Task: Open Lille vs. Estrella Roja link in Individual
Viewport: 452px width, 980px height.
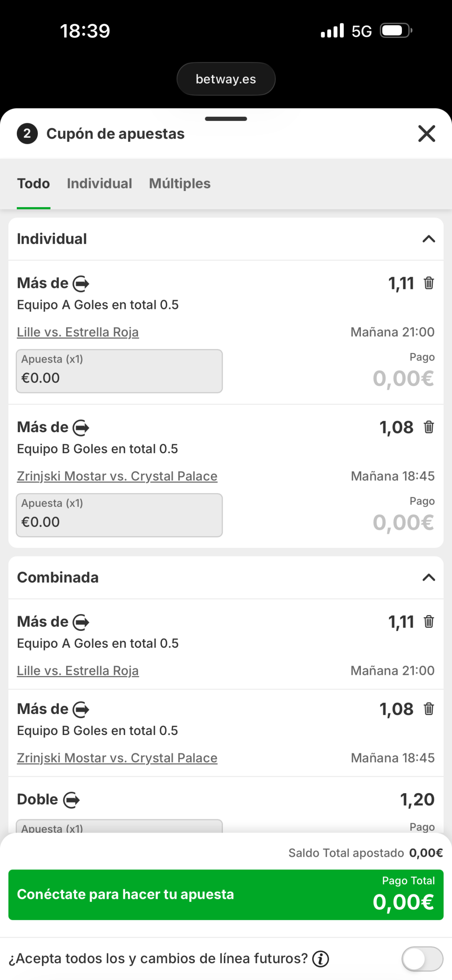Action: pos(78,332)
